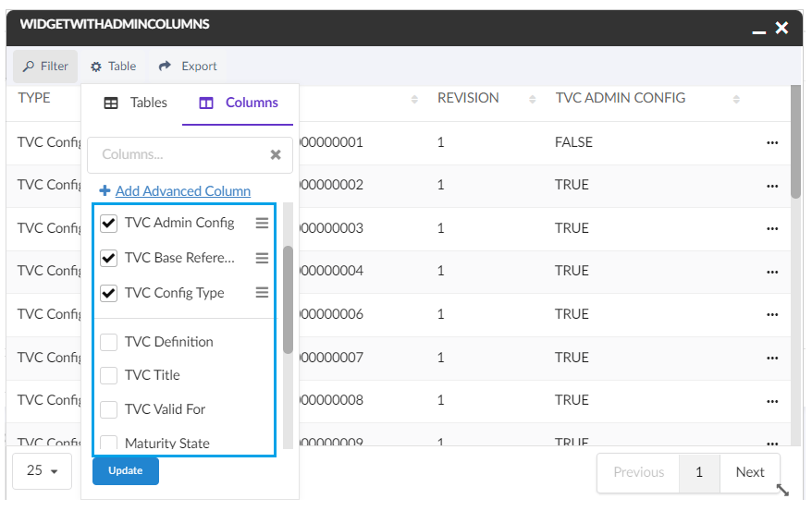Click the drag handle beside TVC Admin Config
The image size is (812, 511).
pos(263,223)
